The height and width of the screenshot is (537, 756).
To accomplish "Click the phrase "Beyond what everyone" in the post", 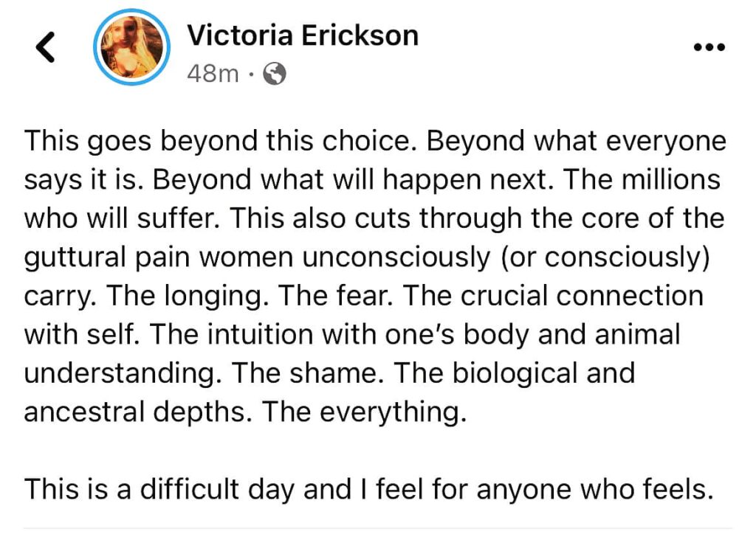I will point(577,142).
